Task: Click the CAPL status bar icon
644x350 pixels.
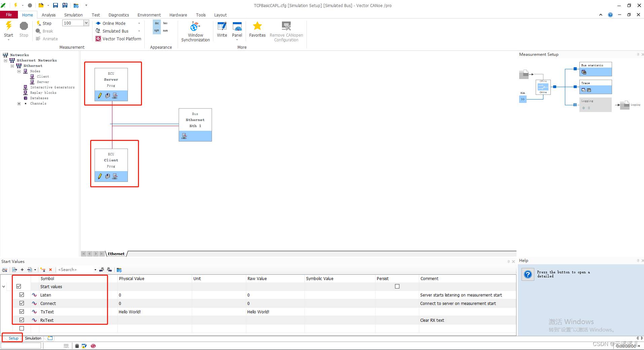Action: [66, 346]
